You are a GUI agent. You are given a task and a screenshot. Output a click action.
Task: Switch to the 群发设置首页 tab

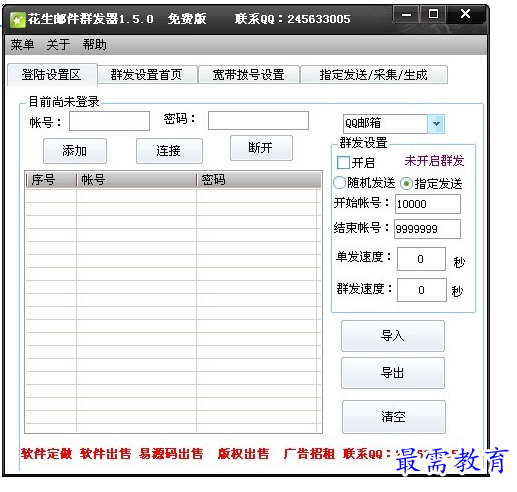[x=147, y=74]
